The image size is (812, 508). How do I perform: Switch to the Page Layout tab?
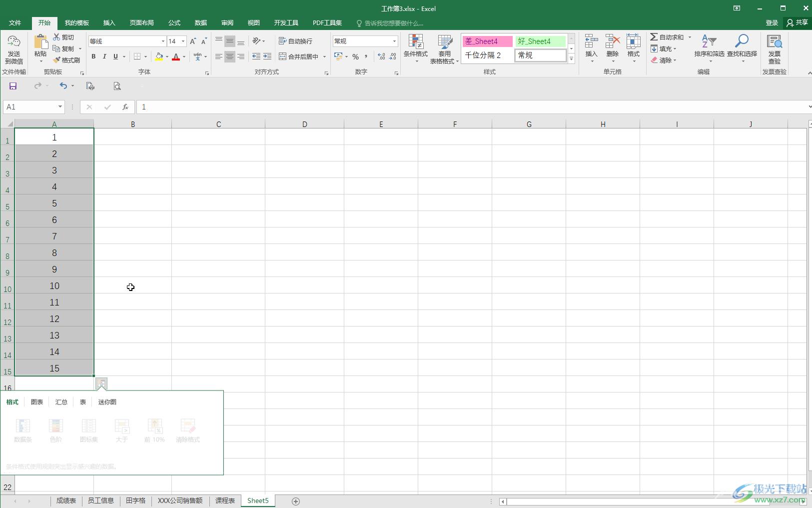tap(142, 23)
